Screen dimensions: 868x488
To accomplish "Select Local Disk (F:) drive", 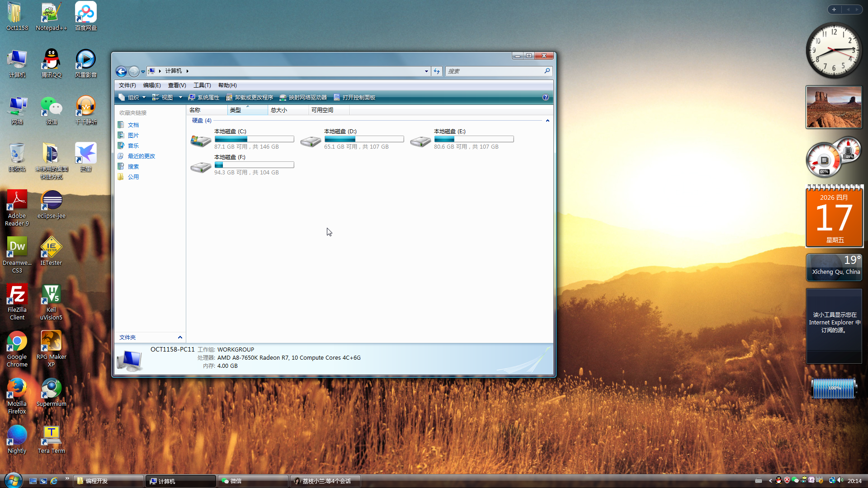I will tap(201, 167).
